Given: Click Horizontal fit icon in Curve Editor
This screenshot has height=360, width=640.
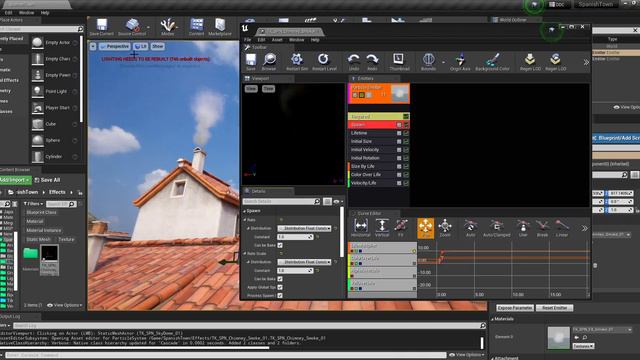Looking at the screenshot, I should (361, 226).
